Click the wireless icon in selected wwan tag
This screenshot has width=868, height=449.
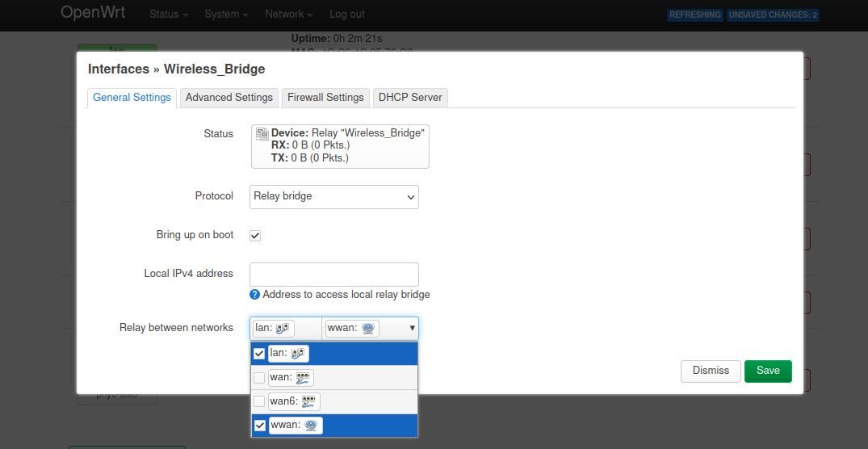(368, 328)
